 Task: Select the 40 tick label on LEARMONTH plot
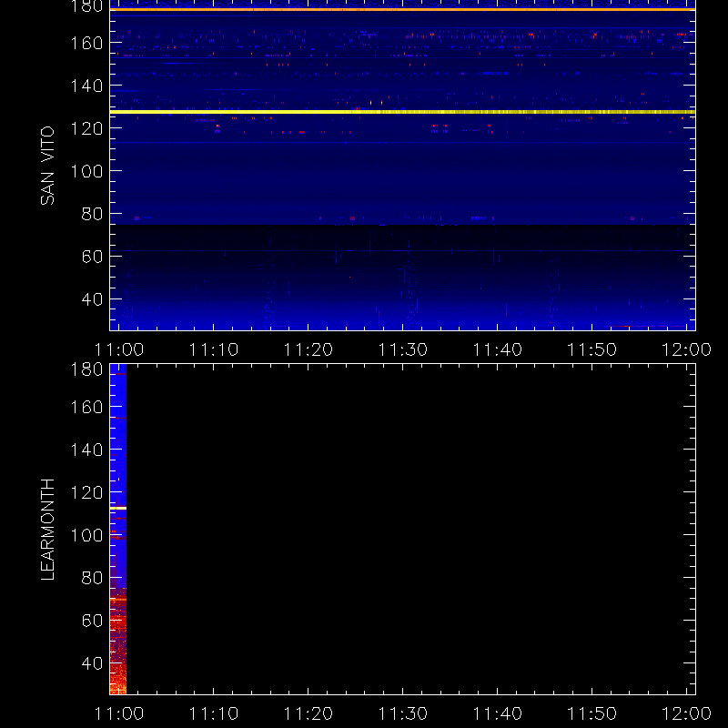[92, 663]
